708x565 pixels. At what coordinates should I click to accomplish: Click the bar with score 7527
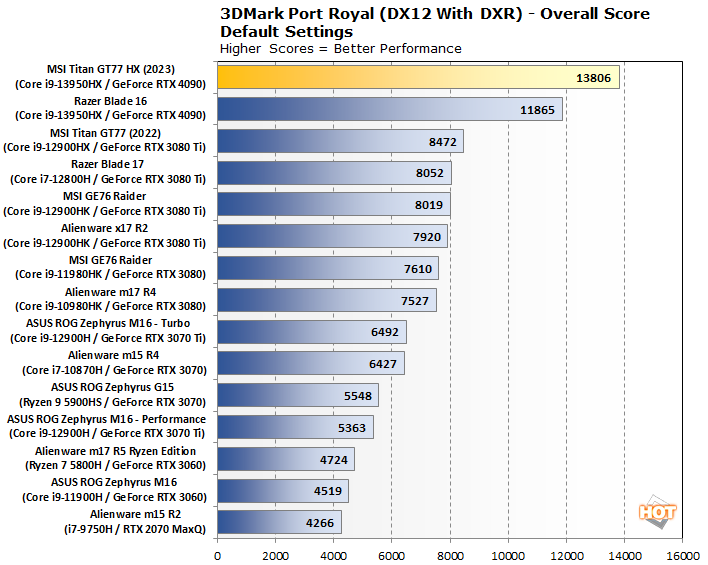tap(327, 300)
